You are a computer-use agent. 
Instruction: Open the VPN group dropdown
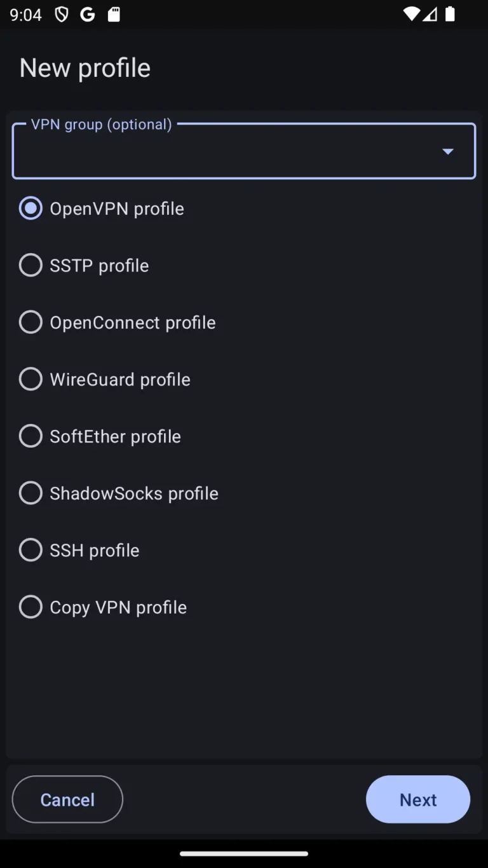448,151
